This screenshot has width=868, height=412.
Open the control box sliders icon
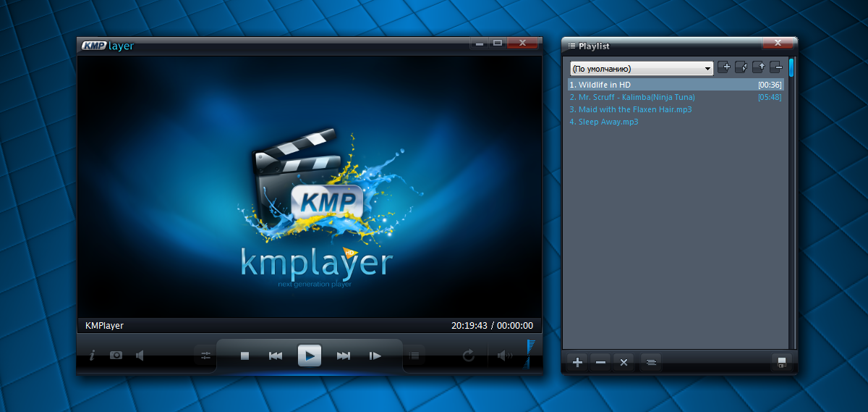tap(205, 356)
